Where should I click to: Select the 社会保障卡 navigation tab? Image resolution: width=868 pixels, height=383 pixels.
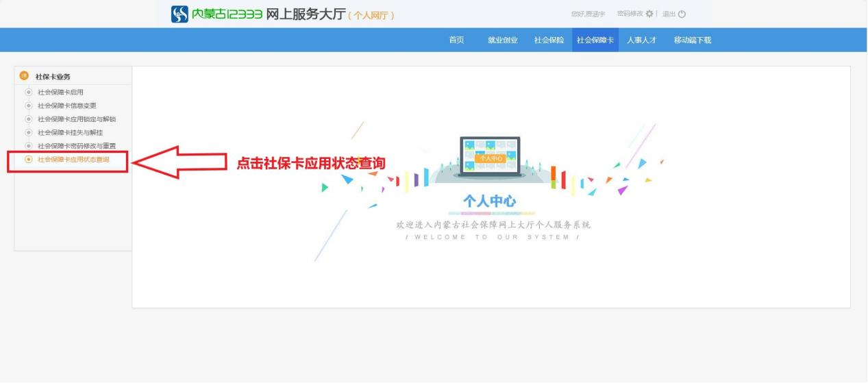pyautogui.click(x=595, y=40)
